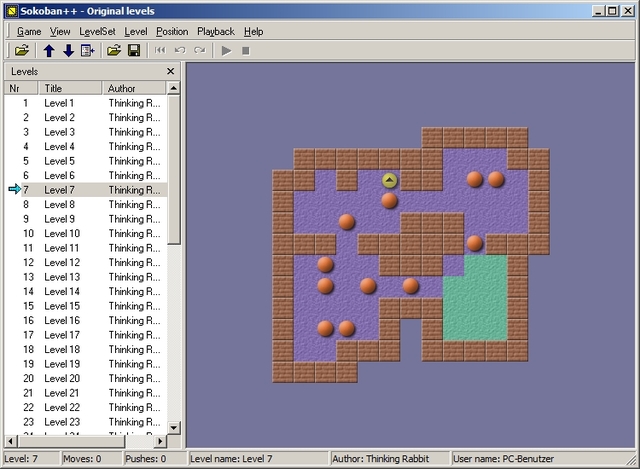Screen dimensions: 640x469
Task: Go to previous level with up arrow
Action: click(49, 51)
